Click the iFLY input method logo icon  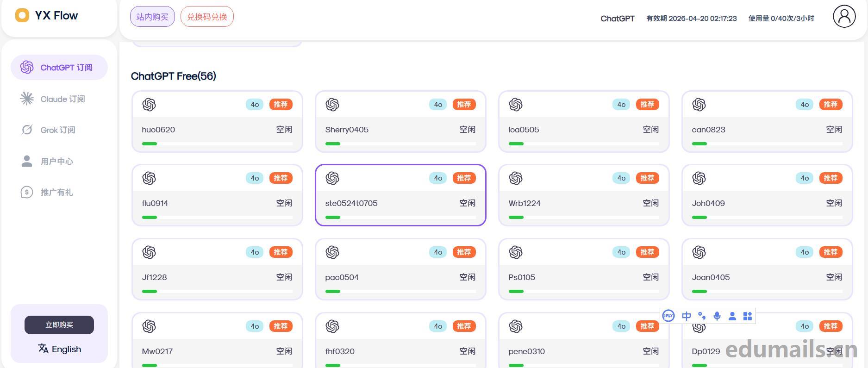point(668,316)
